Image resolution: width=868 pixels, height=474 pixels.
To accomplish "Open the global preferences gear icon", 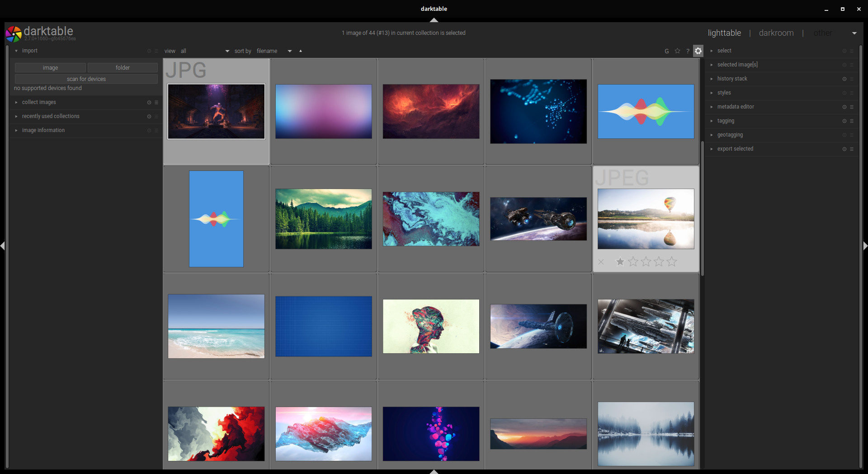I will (x=698, y=51).
